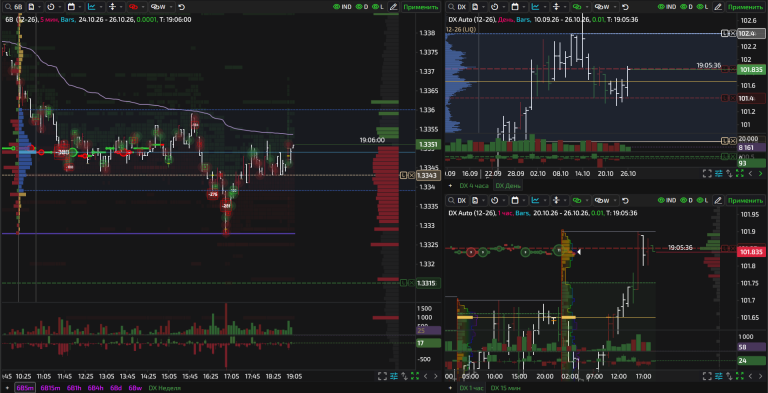The width and height of the screenshot is (768, 393).
Task: Open symbol search in 6B chart panel
Action: point(13,7)
